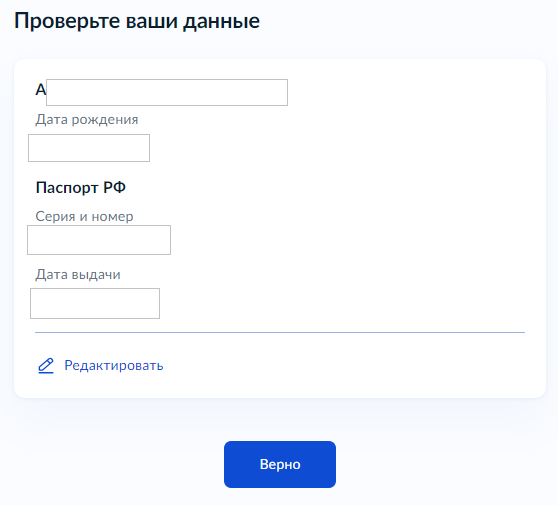This screenshot has width=558, height=505.
Task: Open the Редактировать link
Action: coord(114,365)
